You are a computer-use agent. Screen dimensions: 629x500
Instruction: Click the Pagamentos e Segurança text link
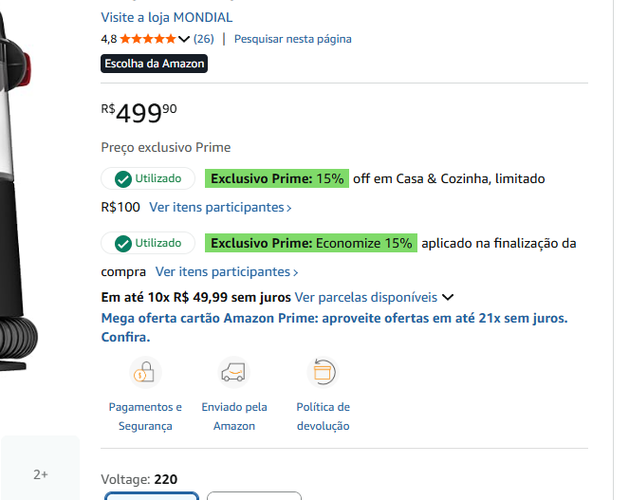pyautogui.click(x=145, y=416)
